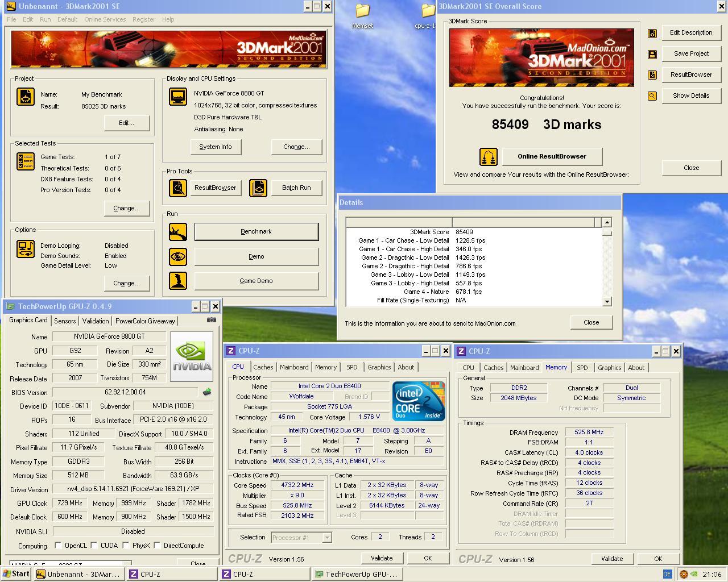Click Validate button in left CPU-Z window
This screenshot has width=728, height=582.
[382, 558]
